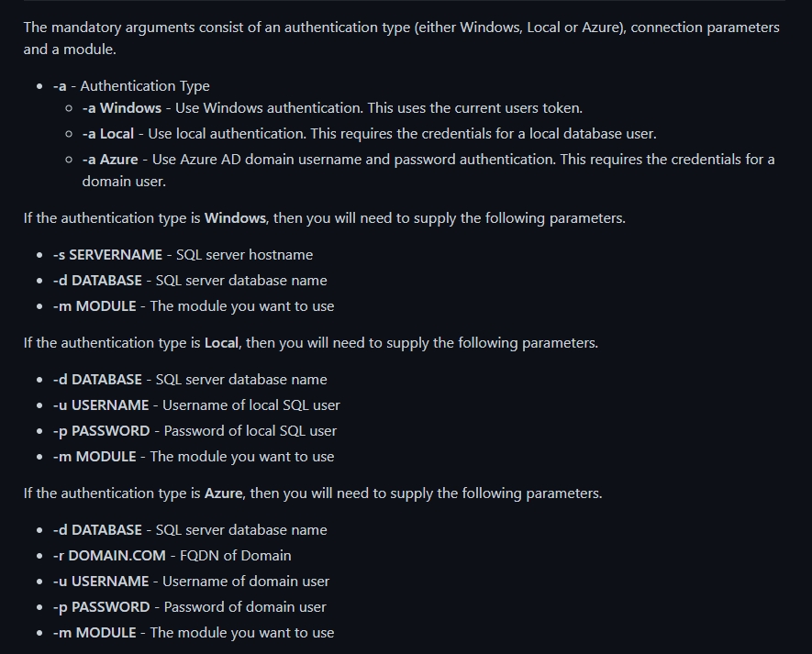Click bold "Local" in the authentication sentence
Screen dimensions: 812x654
coord(221,343)
